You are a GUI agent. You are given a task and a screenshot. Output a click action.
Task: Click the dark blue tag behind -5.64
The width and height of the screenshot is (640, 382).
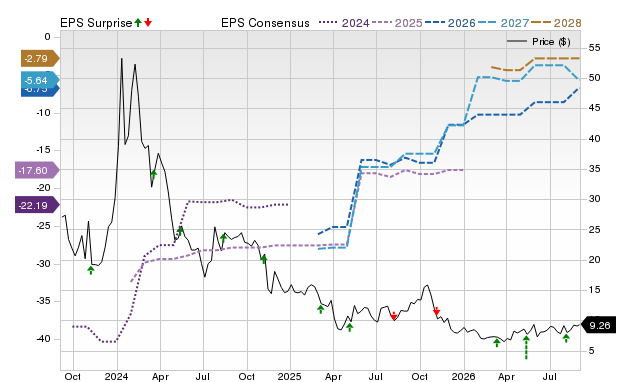click(x=40, y=92)
